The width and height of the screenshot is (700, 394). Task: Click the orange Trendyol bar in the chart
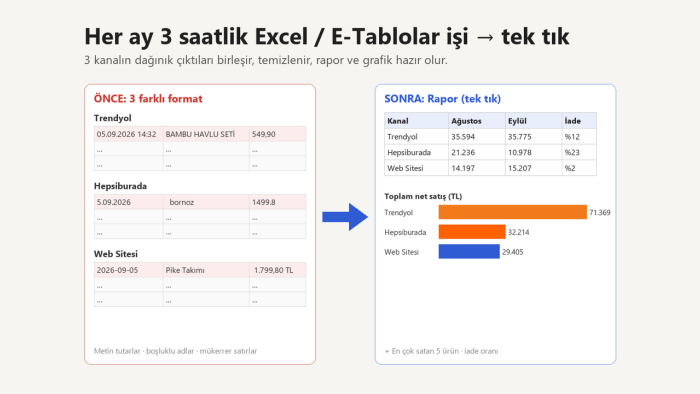pos(512,212)
